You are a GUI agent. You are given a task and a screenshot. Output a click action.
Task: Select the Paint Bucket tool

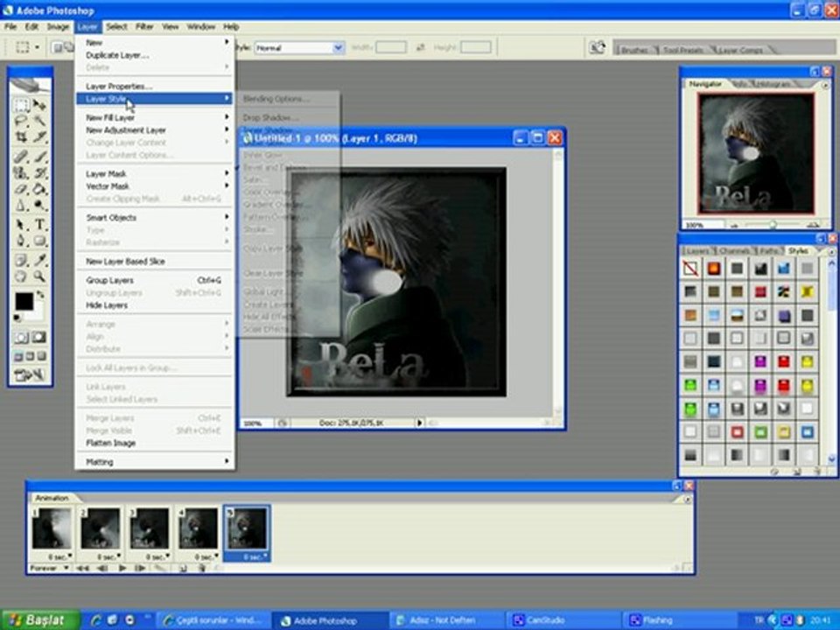point(39,189)
